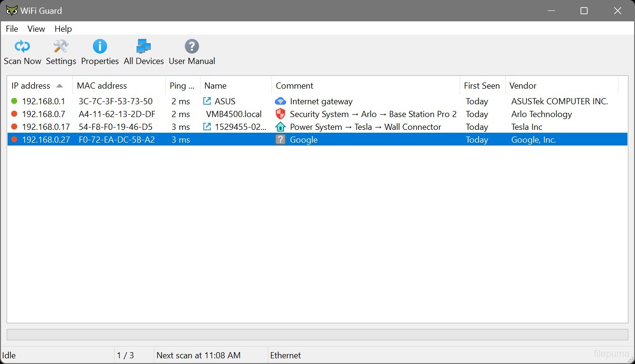
Task: Show All Devices via toolbar icon
Action: pos(143,46)
